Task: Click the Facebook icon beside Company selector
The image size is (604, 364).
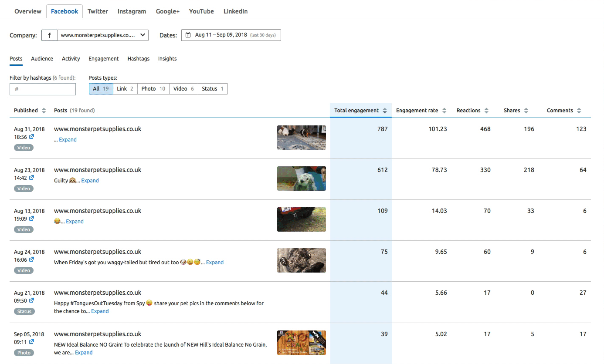Action: (49, 35)
